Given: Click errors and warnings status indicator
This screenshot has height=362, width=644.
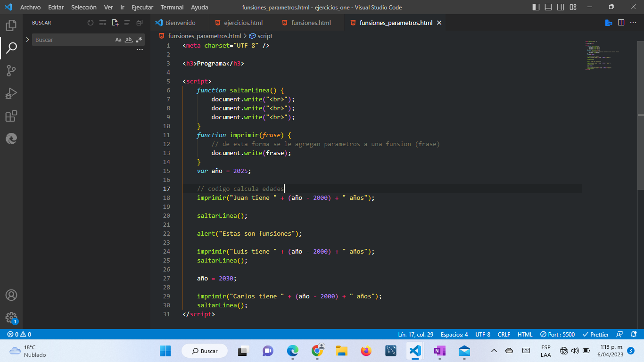Looking at the screenshot, I should 19,334.
